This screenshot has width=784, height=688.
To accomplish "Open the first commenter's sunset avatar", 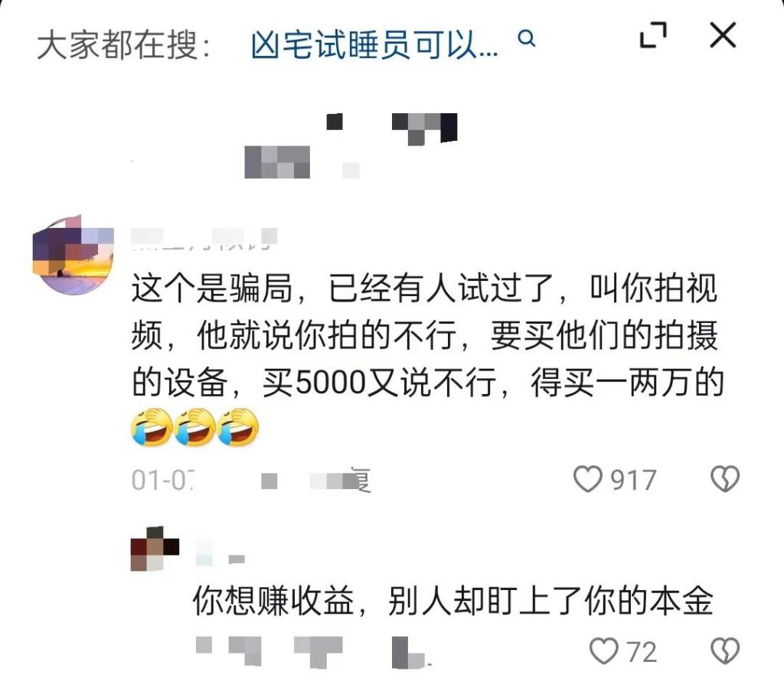I will click(73, 256).
